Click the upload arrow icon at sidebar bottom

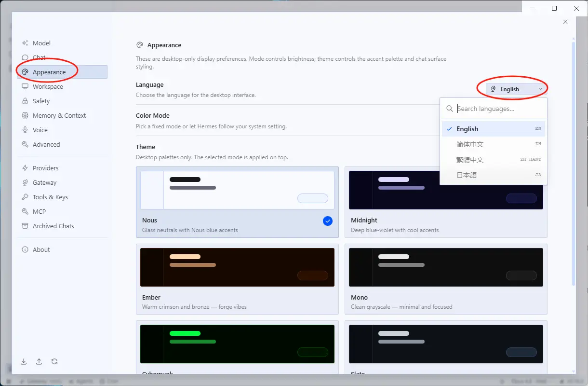pyautogui.click(x=39, y=361)
